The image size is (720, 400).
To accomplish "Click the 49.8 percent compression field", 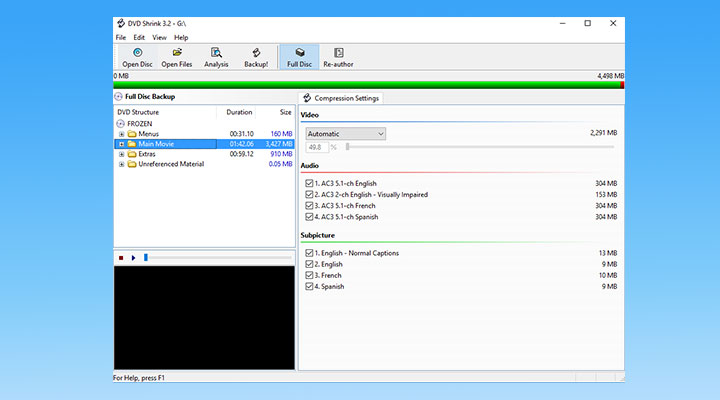I will (316, 147).
